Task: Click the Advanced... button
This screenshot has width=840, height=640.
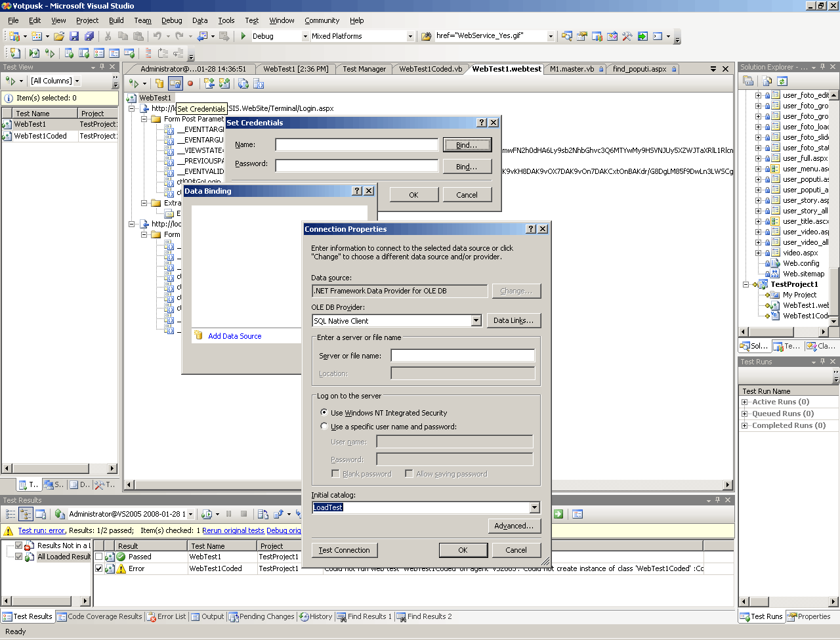Action: tap(514, 526)
